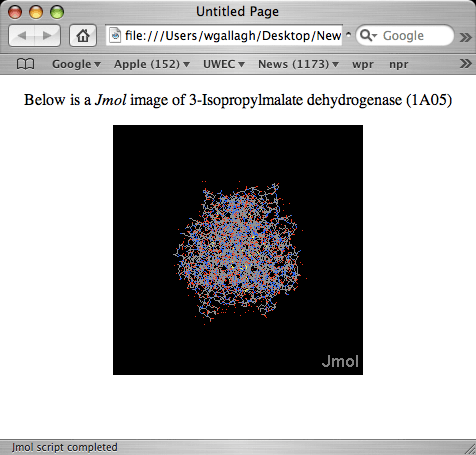Viewport: 476px width, 455px height.
Task: Click the page favicon in address bar
Action: [115, 35]
